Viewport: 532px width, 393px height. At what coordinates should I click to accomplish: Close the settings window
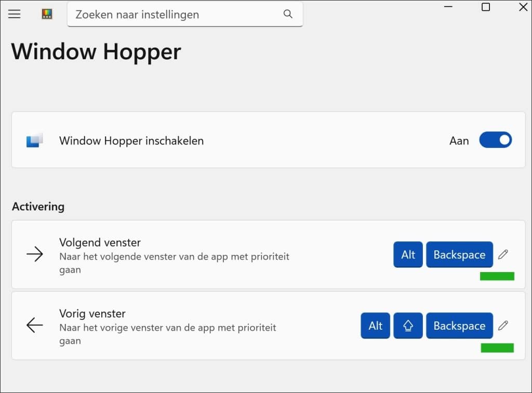point(523,7)
